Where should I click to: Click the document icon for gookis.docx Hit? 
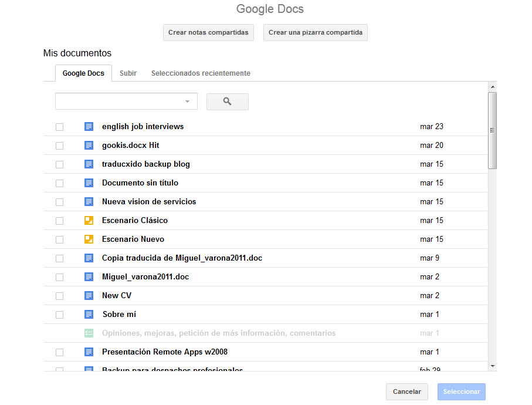[89, 146]
